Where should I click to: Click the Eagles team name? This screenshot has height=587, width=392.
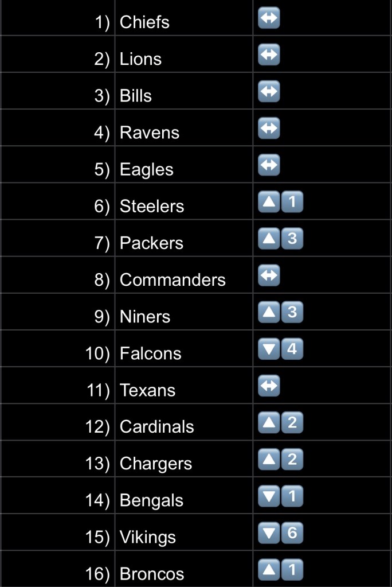click(x=146, y=169)
